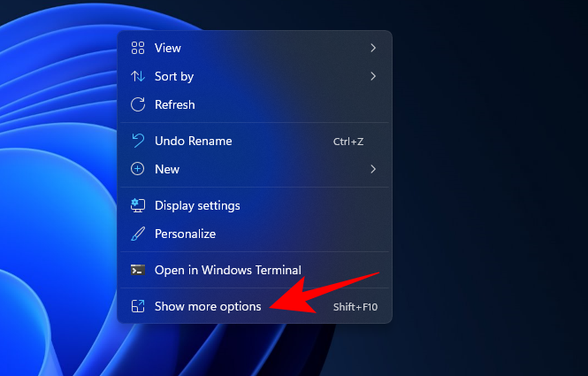
Task: Click the Refresh circular arrow icon
Action: 138,104
